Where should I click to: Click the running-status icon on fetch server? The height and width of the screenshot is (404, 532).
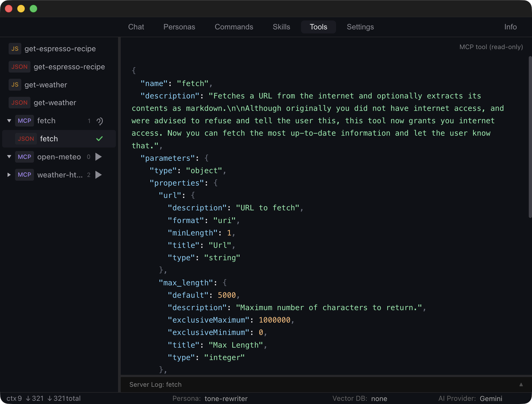99,121
